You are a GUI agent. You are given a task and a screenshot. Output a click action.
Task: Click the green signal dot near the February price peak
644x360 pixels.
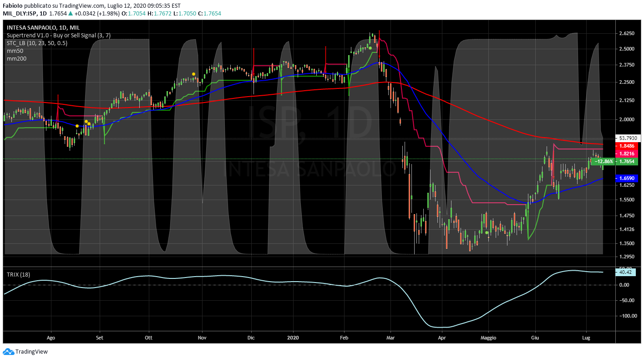370,48
